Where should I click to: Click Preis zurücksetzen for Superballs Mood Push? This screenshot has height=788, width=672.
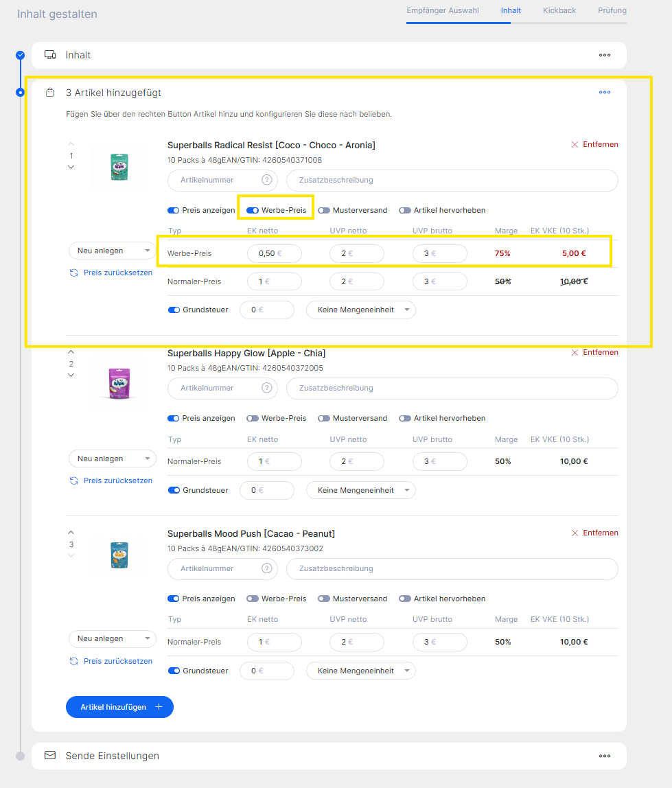(x=117, y=661)
